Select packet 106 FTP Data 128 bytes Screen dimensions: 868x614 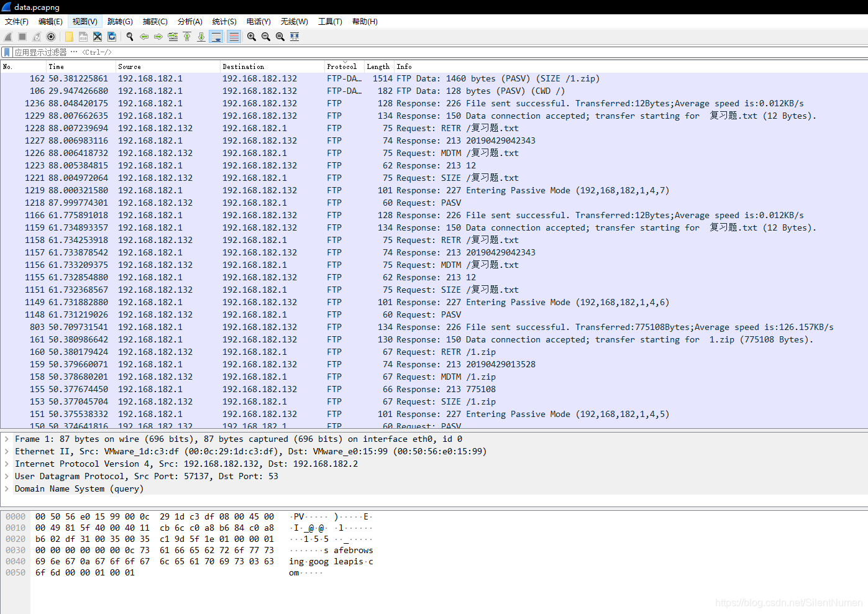point(434,91)
